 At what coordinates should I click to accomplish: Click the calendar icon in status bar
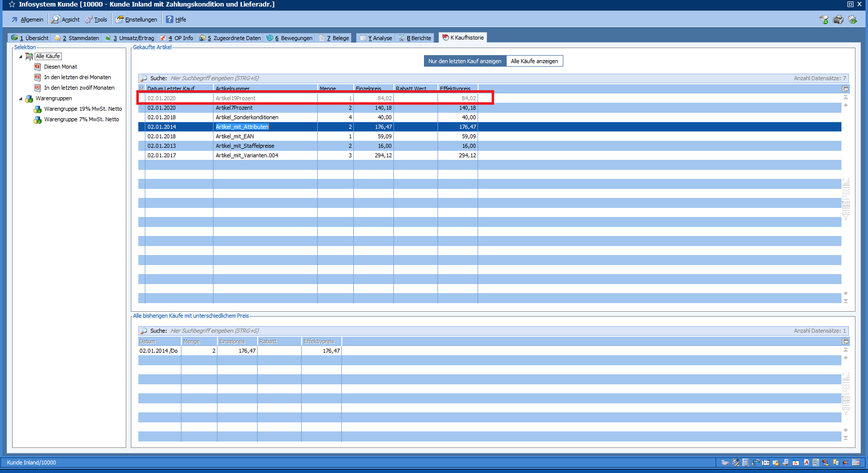pos(856,462)
